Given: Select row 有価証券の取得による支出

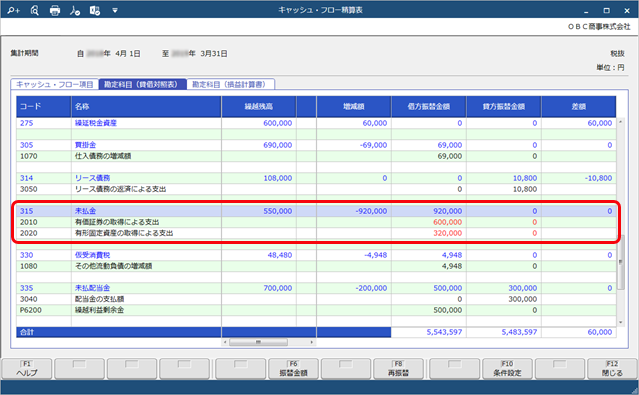Looking at the screenshot, I should (117, 222).
